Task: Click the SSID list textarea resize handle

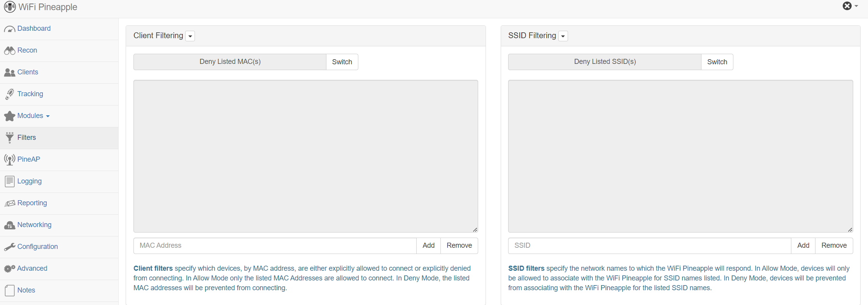Action: 850,230
